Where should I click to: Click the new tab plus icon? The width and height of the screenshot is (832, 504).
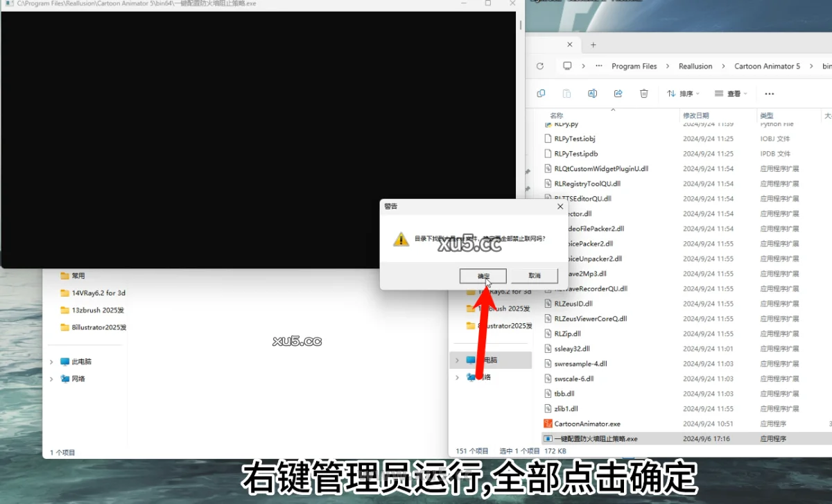(593, 44)
